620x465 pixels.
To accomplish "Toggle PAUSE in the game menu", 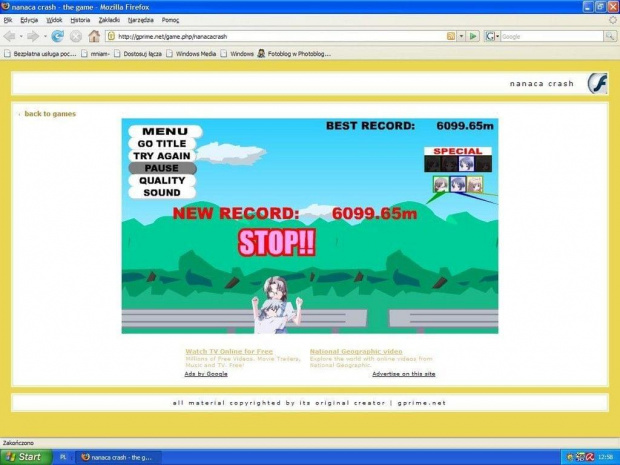I will click(162, 168).
